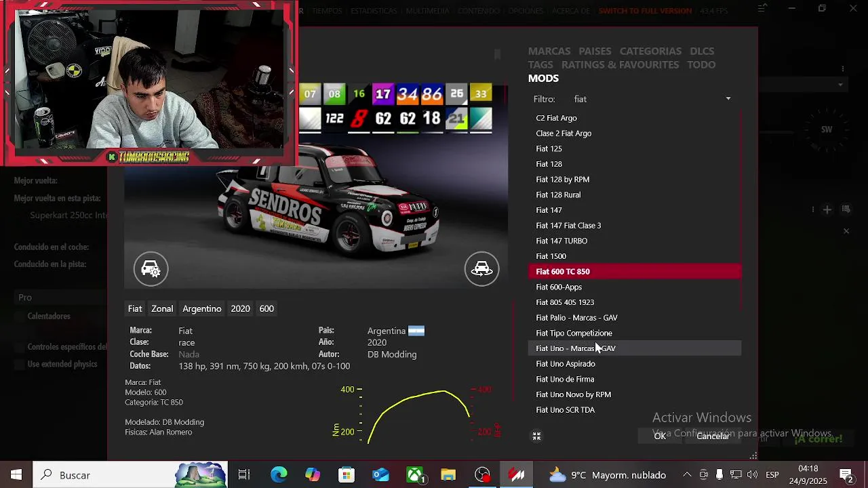Select the teal diagonal skin icon

click(x=481, y=119)
